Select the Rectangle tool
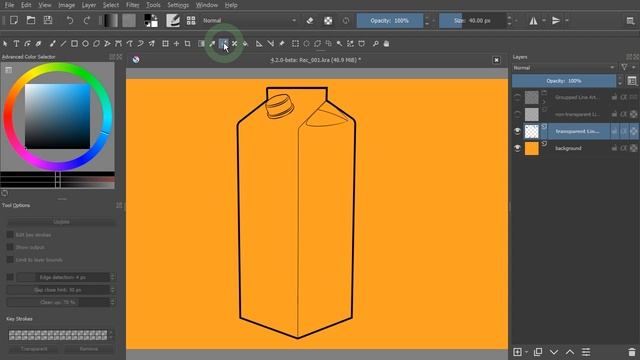 74,44
